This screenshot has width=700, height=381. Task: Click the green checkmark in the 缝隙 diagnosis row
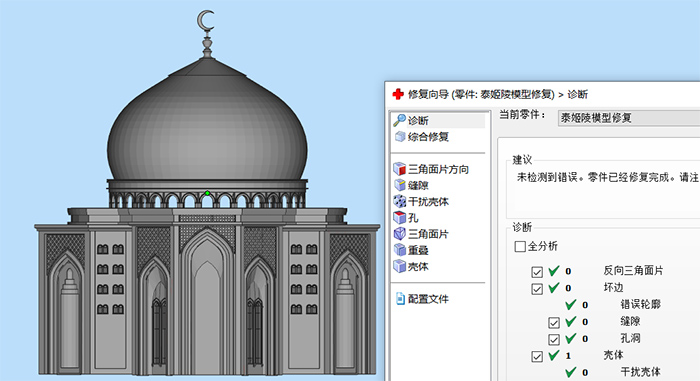pyautogui.click(x=571, y=322)
